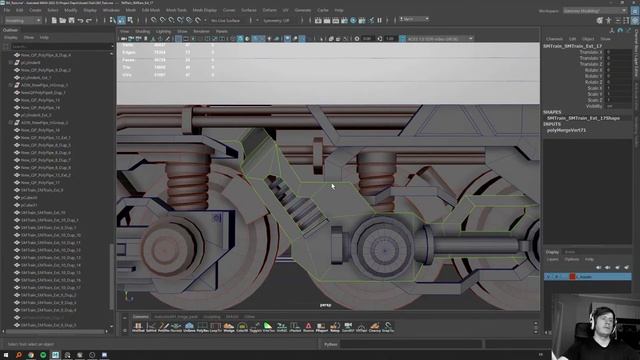
Task: Toggle Channel Box panel icon top right
Action: [635, 20]
